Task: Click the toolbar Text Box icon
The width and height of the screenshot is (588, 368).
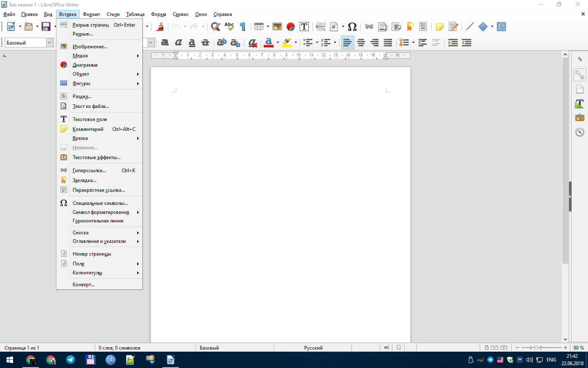Action: (x=304, y=27)
